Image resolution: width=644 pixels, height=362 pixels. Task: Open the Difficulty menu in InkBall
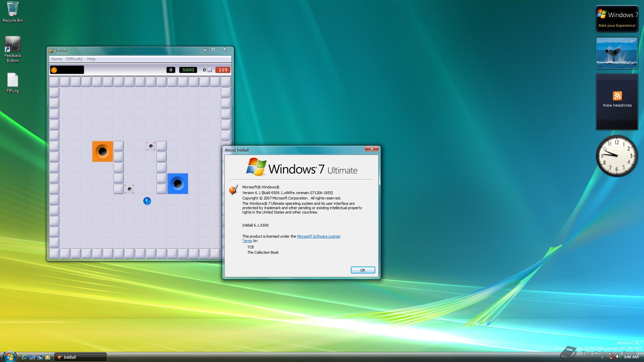click(74, 59)
